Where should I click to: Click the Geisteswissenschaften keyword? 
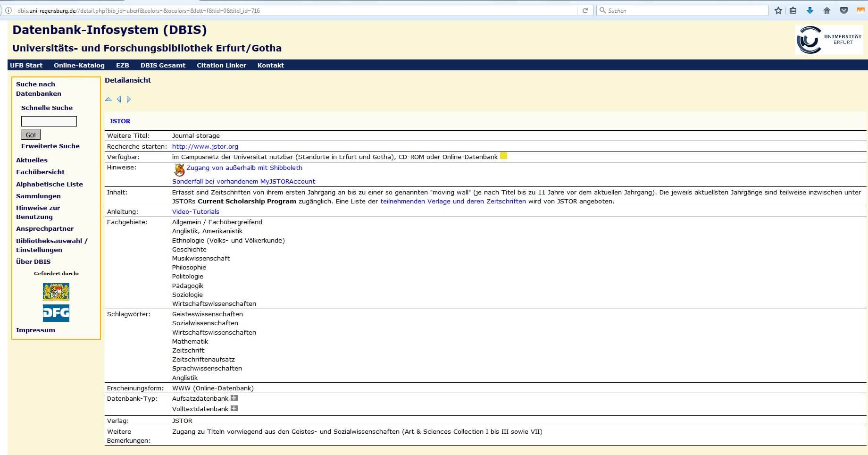pyautogui.click(x=208, y=314)
